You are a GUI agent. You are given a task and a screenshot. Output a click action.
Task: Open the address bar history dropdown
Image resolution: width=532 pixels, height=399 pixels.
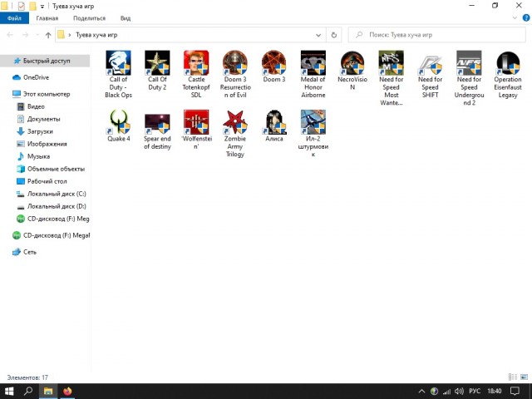(x=318, y=35)
